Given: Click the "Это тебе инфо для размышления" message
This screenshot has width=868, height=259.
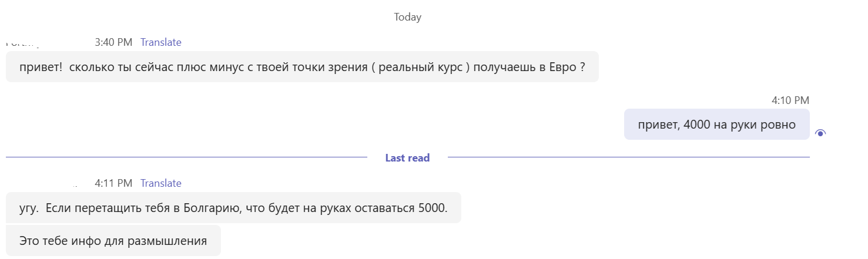Looking at the screenshot, I should click(x=113, y=240).
